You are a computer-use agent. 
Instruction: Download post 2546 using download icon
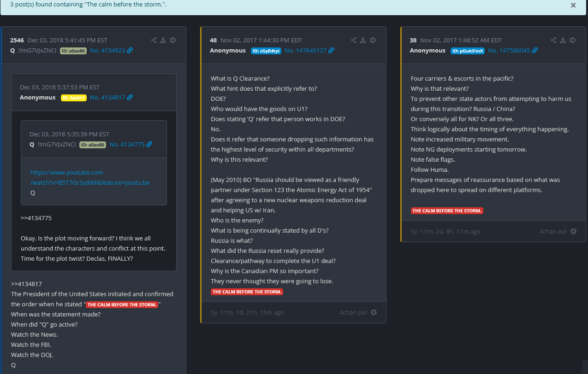[163, 40]
